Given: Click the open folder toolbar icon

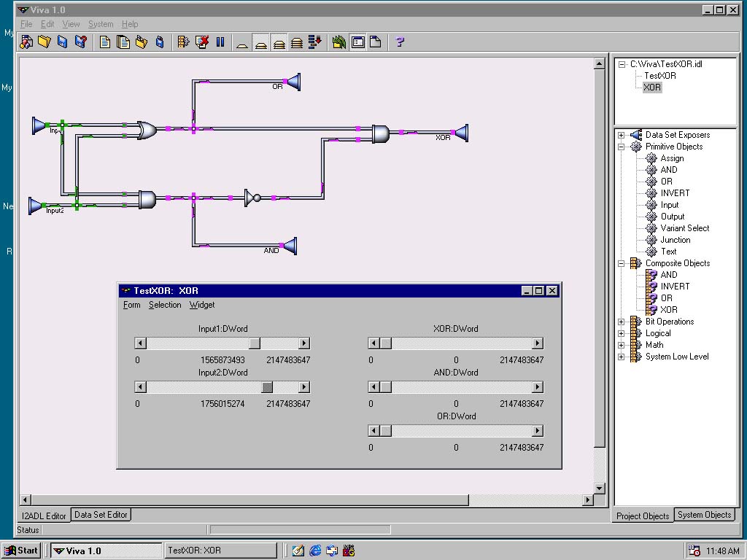Looking at the screenshot, I should click(x=44, y=42).
